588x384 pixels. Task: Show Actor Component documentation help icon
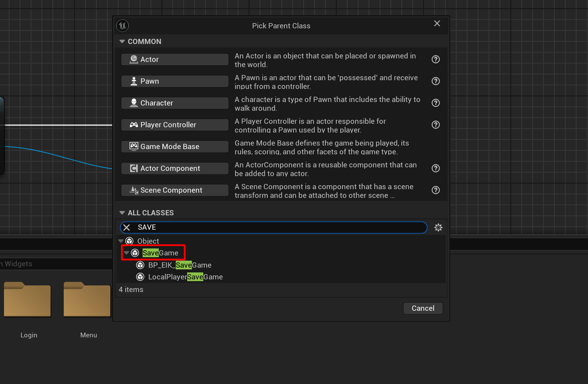coord(435,168)
